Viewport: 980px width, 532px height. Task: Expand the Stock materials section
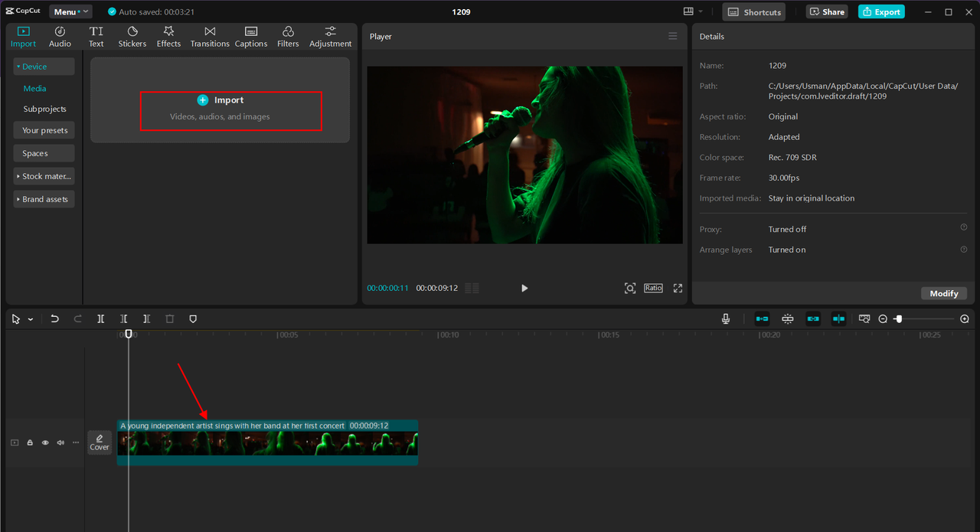tap(44, 176)
